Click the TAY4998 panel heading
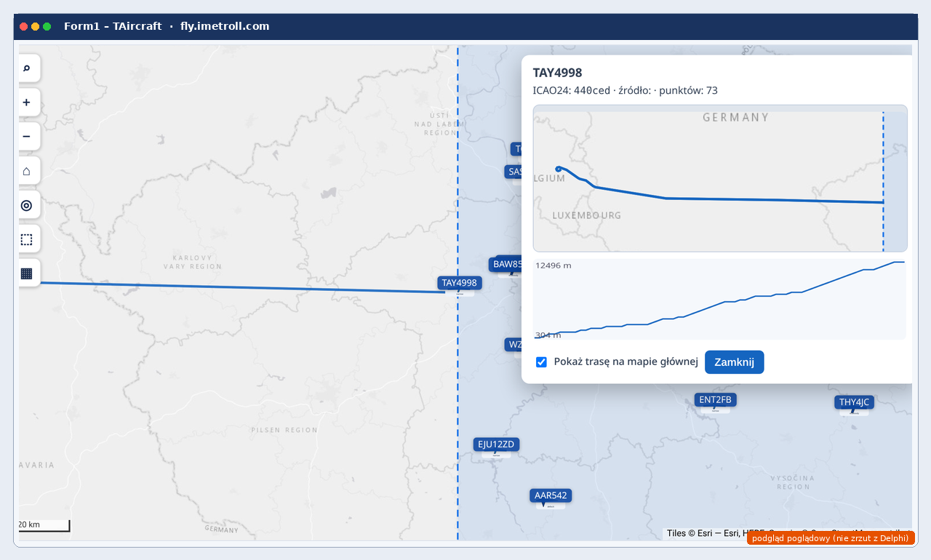931x560 pixels. click(x=557, y=73)
